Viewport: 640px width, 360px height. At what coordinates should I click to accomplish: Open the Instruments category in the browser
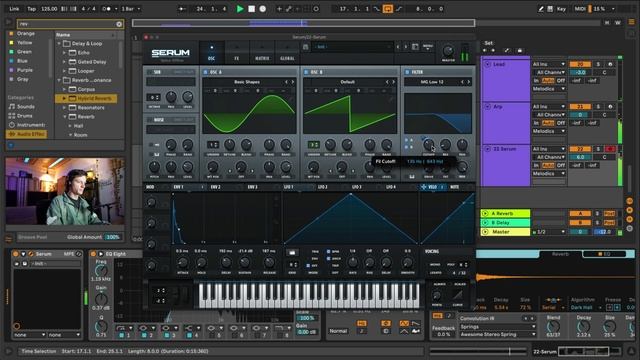coord(27,125)
